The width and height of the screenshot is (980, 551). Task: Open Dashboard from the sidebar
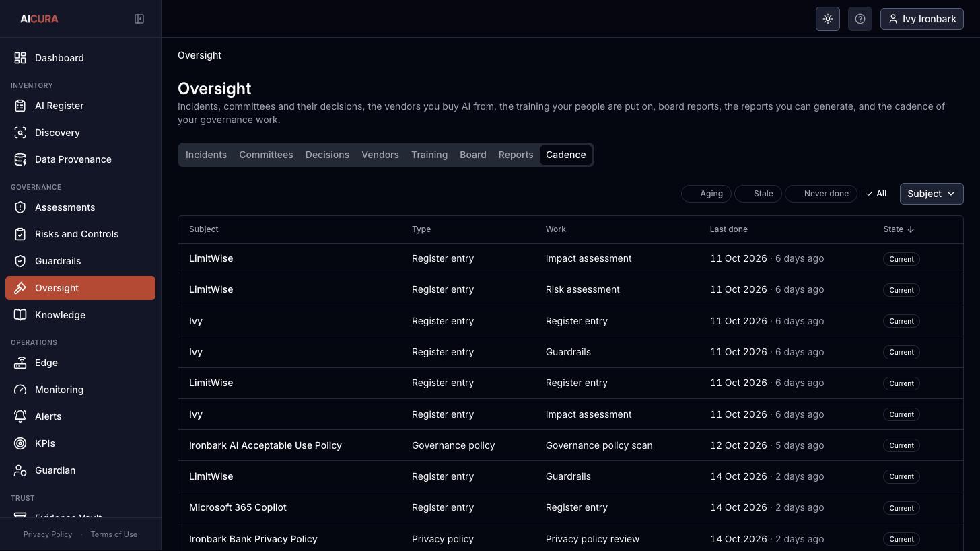coord(80,58)
